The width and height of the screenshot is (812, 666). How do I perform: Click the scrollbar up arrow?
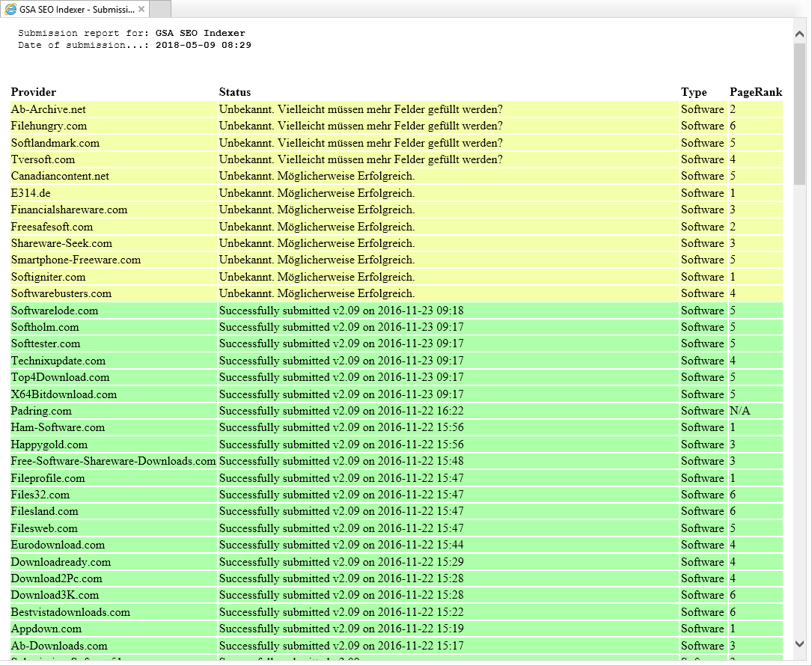799,34
